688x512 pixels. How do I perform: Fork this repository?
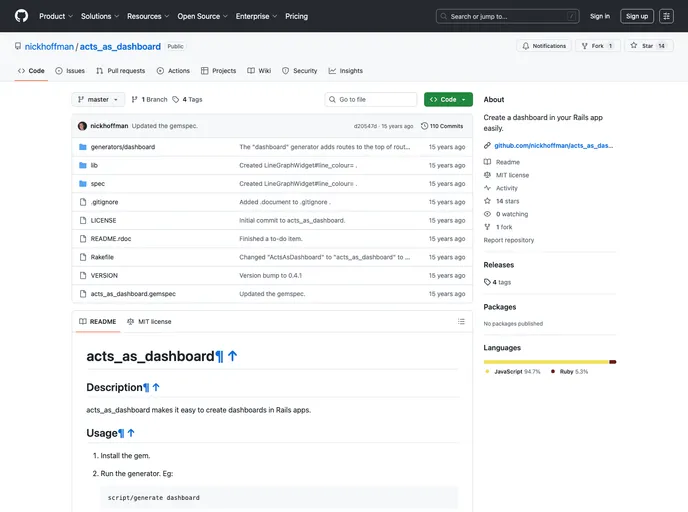(598, 46)
